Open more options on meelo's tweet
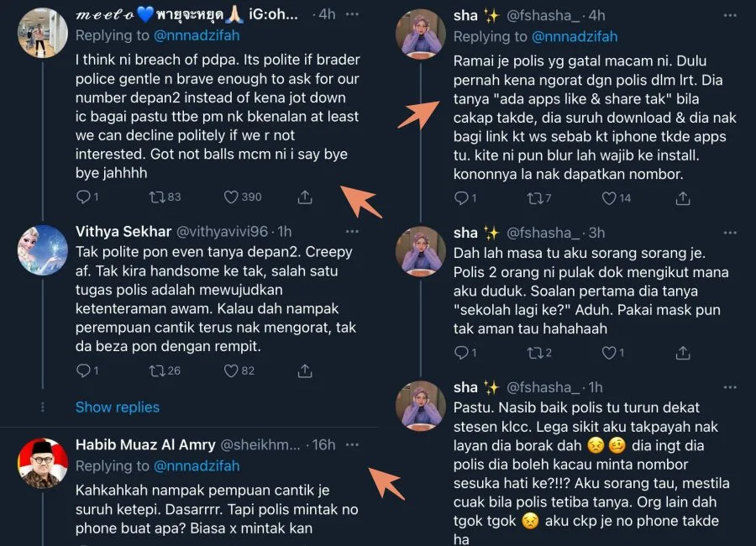 point(353,15)
